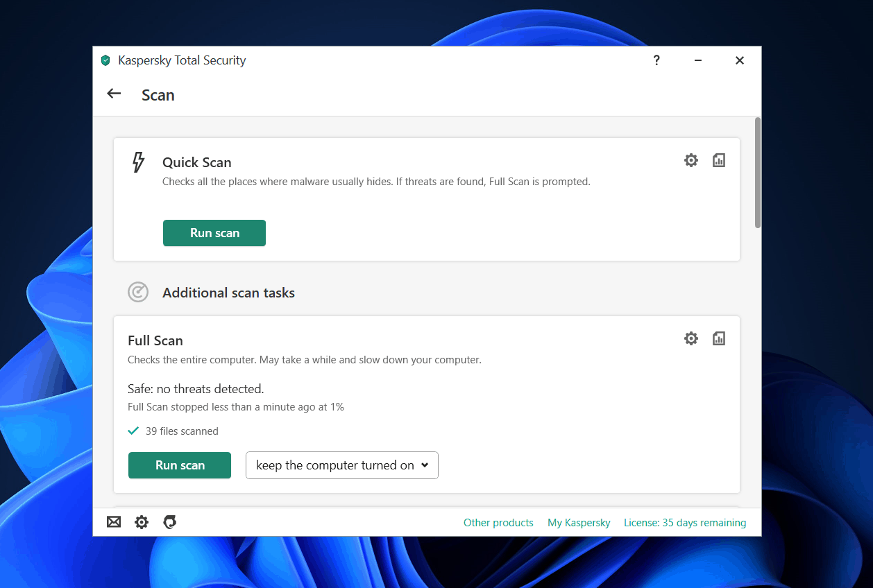Open the My Kaspersky link
The image size is (873, 588).
point(579,523)
